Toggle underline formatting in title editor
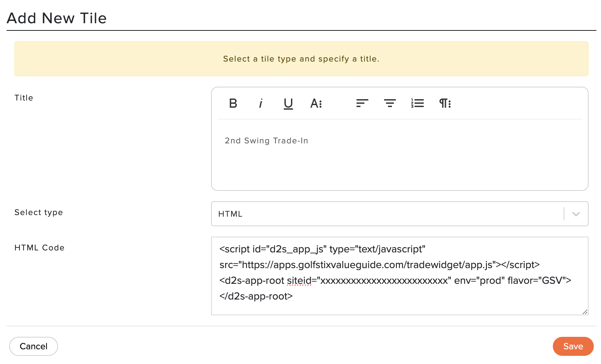This screenshot has height=364, width=601. pyautogui.click(x=288, y=104)
